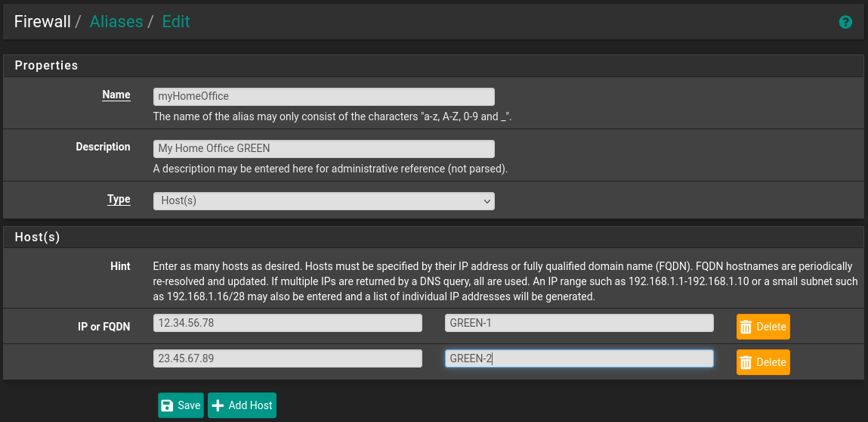Click the floppy disk Save icon

pos(168,405)
